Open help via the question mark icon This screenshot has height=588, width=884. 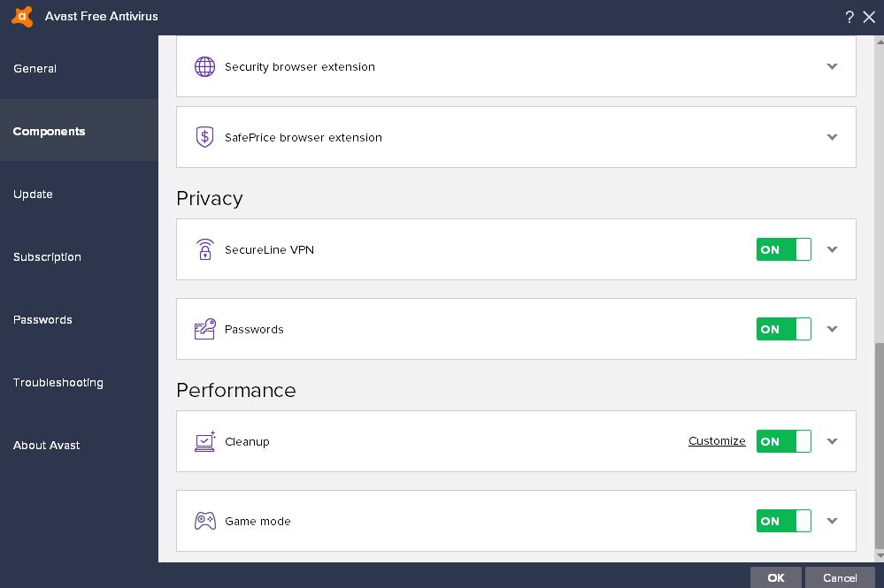(849, 17)
